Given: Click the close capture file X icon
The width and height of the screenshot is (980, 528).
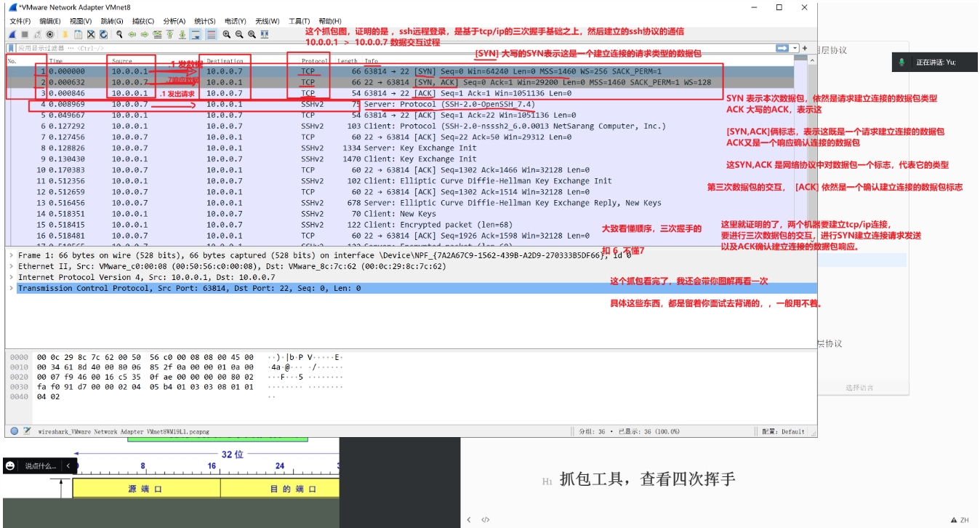Looking at the screenshot, I should 91,34.
